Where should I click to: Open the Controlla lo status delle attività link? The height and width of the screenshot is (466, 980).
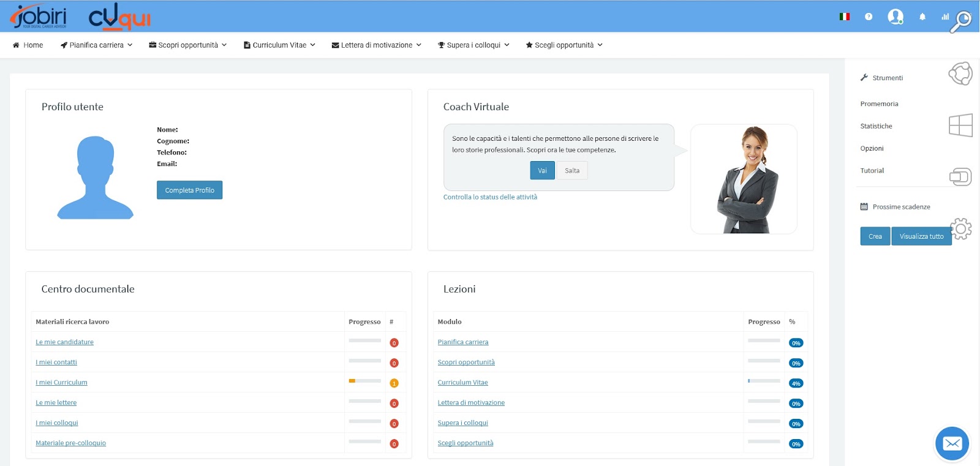(x=490, y=197)
